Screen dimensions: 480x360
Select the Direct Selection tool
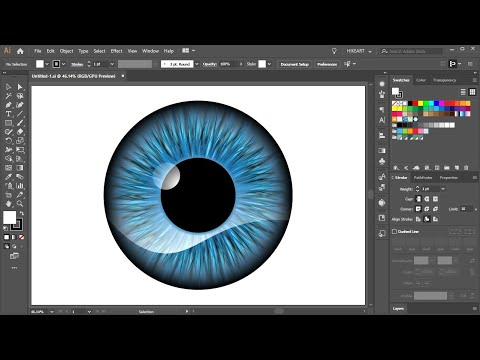(x=20, y=87)
